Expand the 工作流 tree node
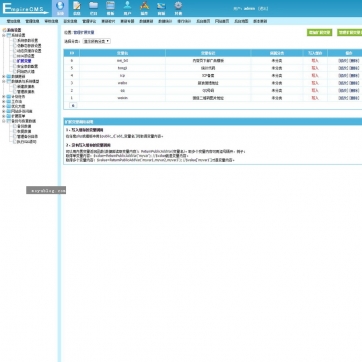The image size is (362, 362). coord(4,101)
